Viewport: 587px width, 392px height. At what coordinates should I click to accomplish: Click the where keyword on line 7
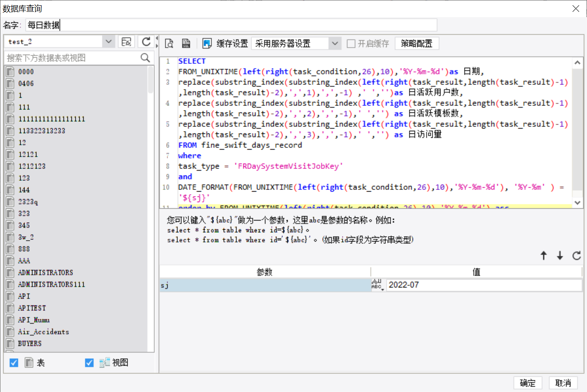pos(190,156)
